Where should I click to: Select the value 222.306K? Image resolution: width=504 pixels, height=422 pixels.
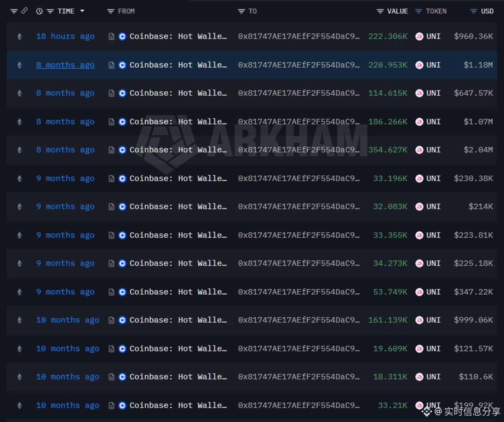[388, 36]
